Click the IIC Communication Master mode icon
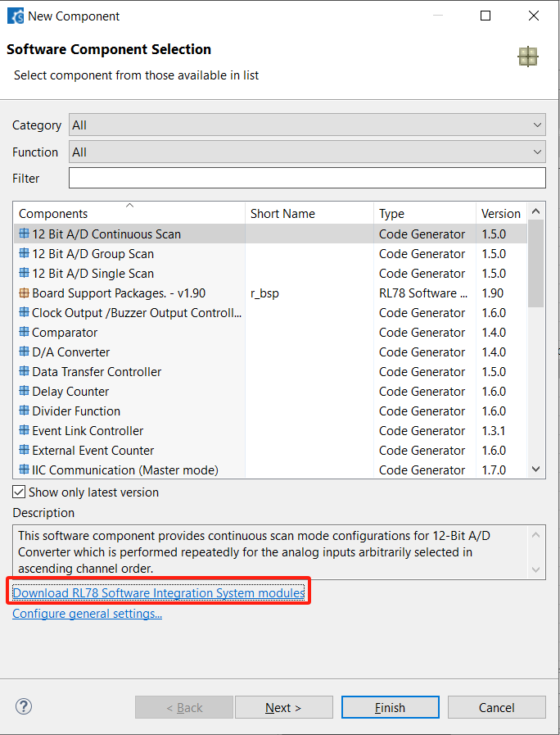The height and width of the screenshot is (735, 560). click(24, 470)
